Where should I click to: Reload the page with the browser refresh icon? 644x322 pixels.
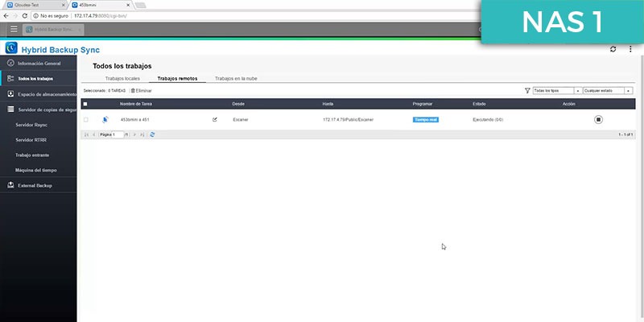(25, 16)
